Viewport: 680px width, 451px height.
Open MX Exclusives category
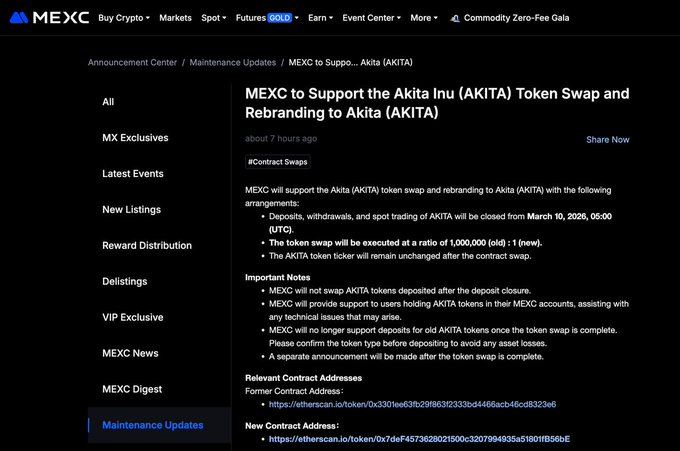pos(135,138)
